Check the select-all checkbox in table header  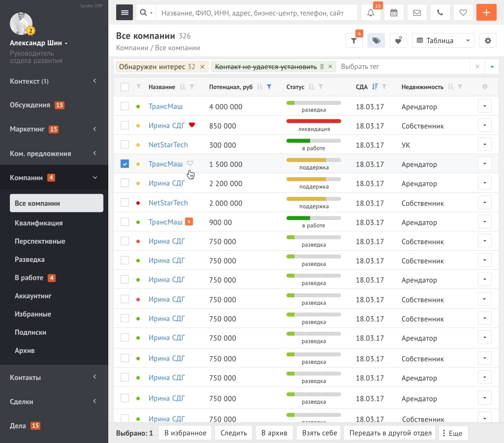click(x=125, y=87)
